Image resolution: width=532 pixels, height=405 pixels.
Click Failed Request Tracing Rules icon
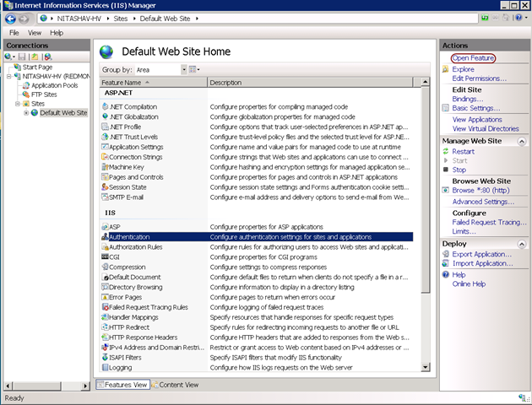[106, 307]
